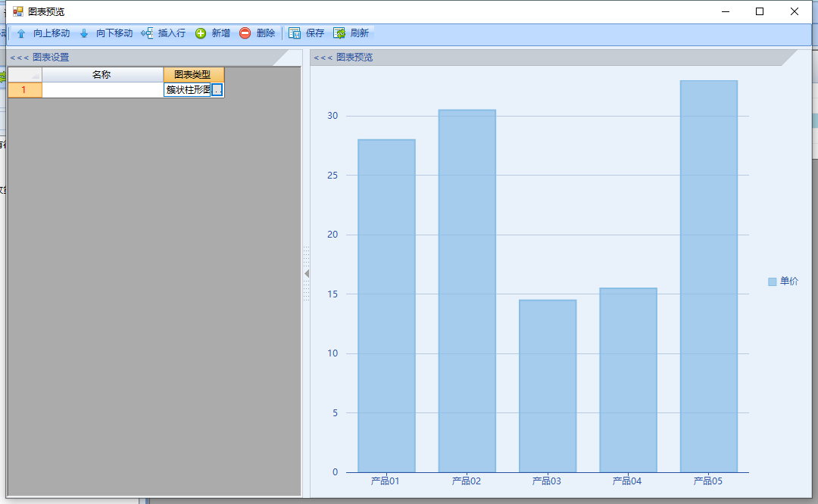This screenshot has width=818, height=504.
Task: Click the 单价 legend color swatch
Action: (772, 282)
